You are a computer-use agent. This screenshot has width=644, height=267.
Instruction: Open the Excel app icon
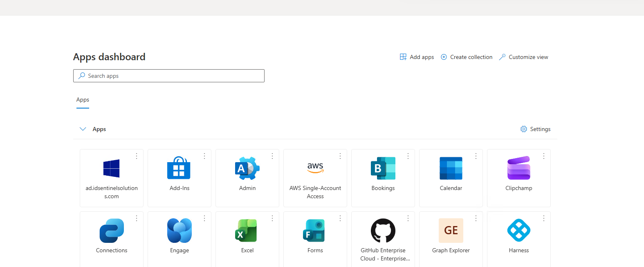[x=247, y=231]
